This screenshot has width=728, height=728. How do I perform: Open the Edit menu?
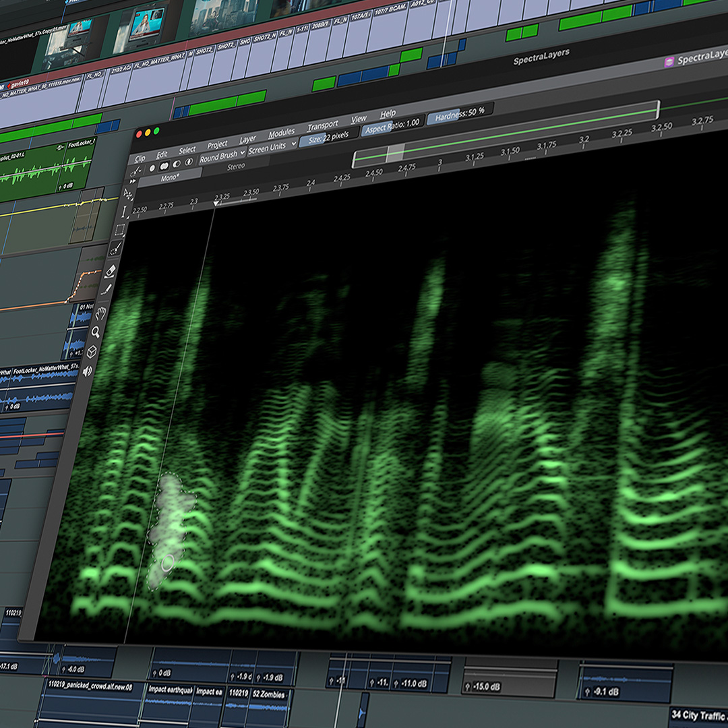(162, 154)
